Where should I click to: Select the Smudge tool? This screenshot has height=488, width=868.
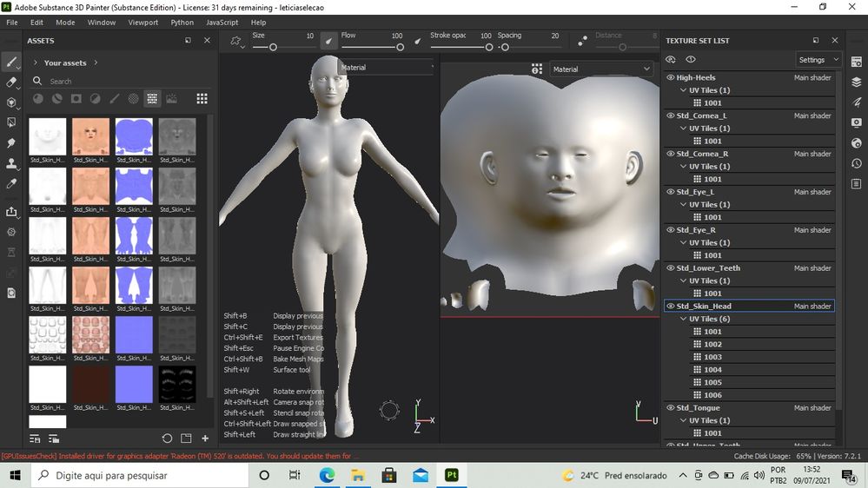(x=11, y=142)
